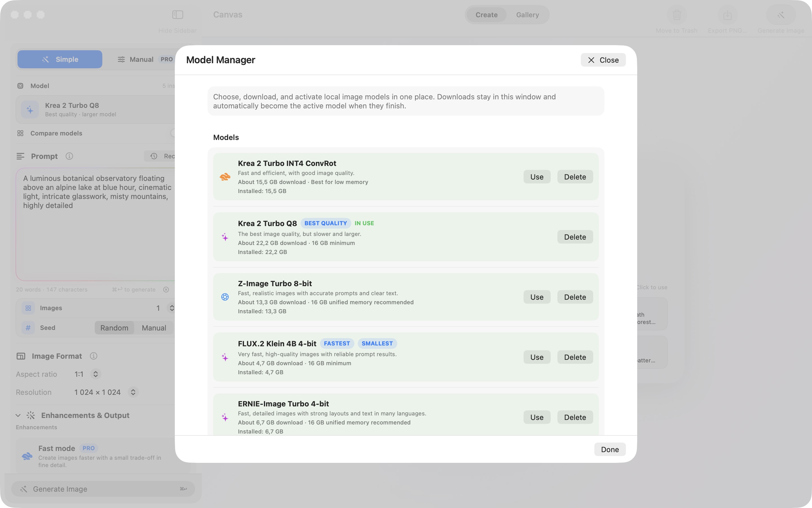Click Done in Model Manager
The height and width of the screenshot is (508, 812).
610,450
